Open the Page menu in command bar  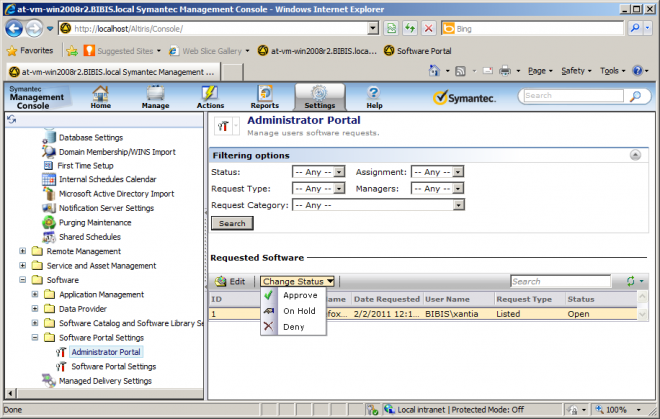(x=540, y=71)
